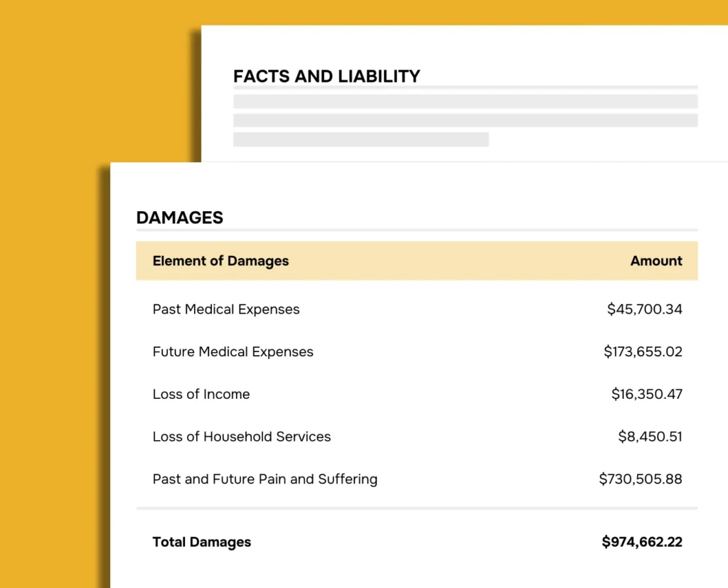Image resolution: width=728 pixels, height=588 pixels.
Task: Click the DAMAGES section heading
Action: tap(179, 218)
